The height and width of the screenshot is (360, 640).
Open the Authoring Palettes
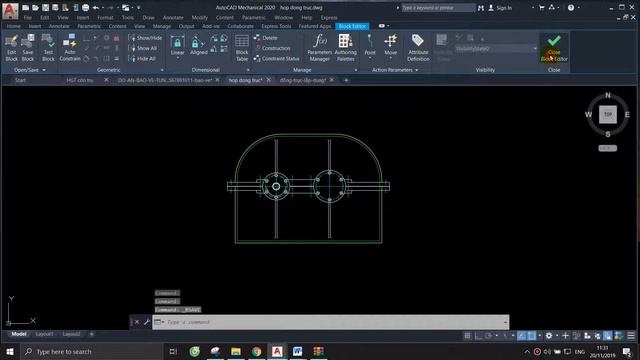(345, 48)
